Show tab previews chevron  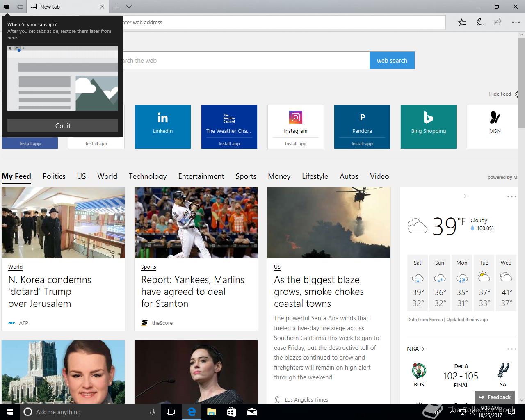tap(129, 7)
